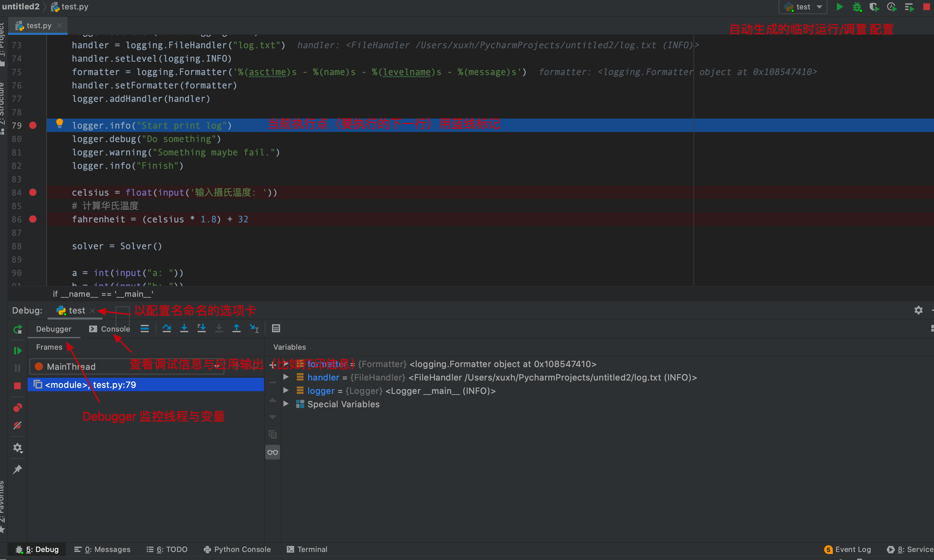Show execution point

tap(144, 329)
